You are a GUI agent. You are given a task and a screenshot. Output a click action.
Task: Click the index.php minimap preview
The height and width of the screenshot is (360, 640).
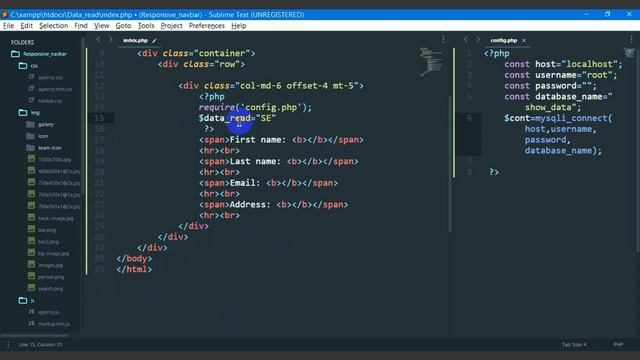click(431, 62)
